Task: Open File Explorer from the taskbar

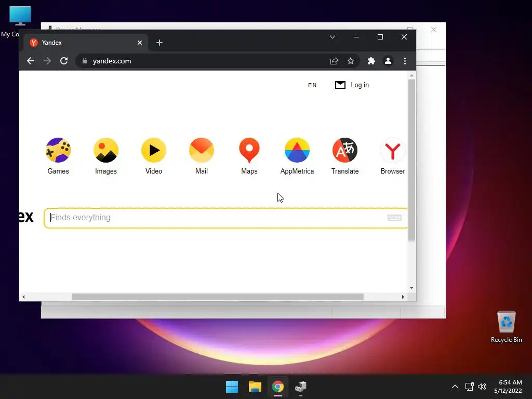Action: (x=255, y=387)
